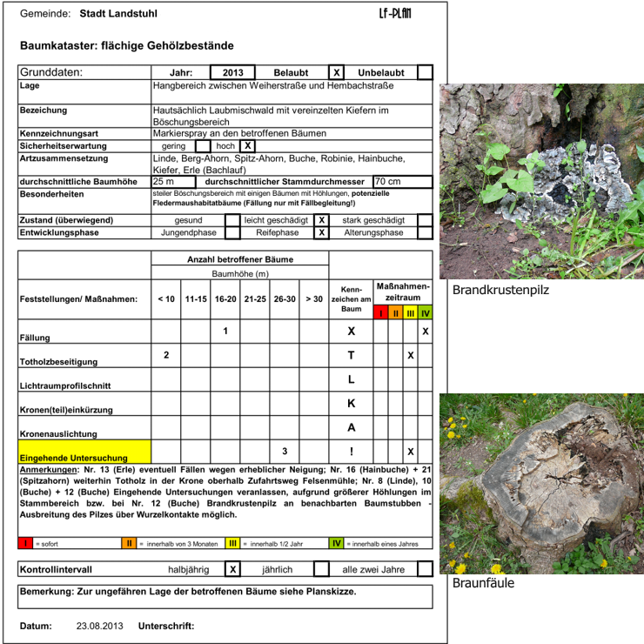The height and width of the screenshot is (644, 644).
Task: Click the value 1 in the Fällung row
Action: (x=225, y=331)
